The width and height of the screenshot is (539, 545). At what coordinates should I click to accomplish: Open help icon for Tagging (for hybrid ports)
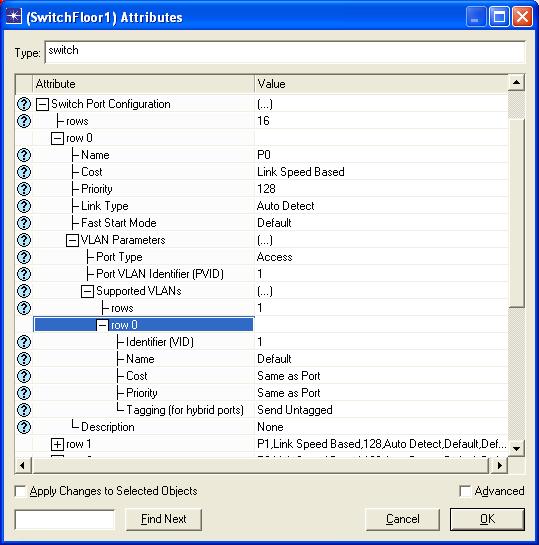24,410
